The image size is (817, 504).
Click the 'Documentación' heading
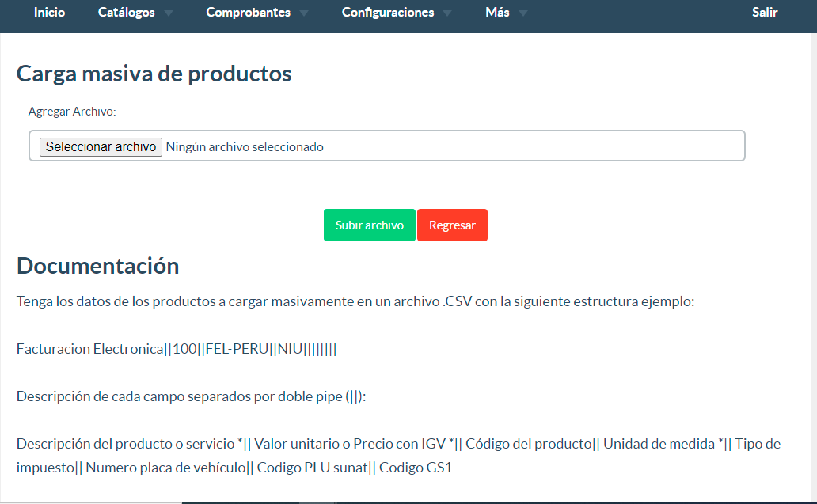(x=98, y=266)
